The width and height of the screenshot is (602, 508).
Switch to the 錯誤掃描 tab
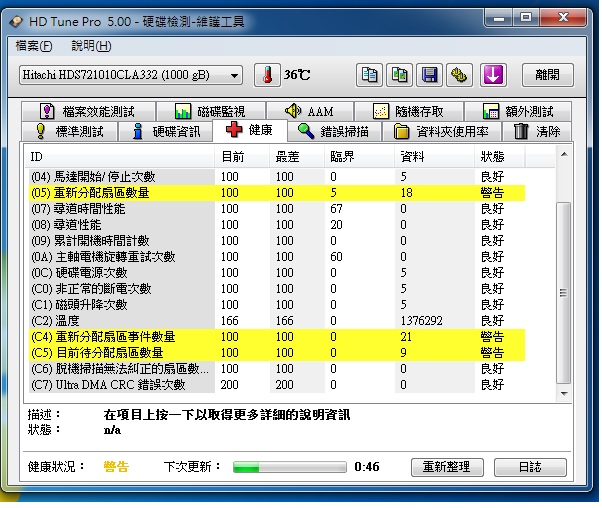click(333, 131)
